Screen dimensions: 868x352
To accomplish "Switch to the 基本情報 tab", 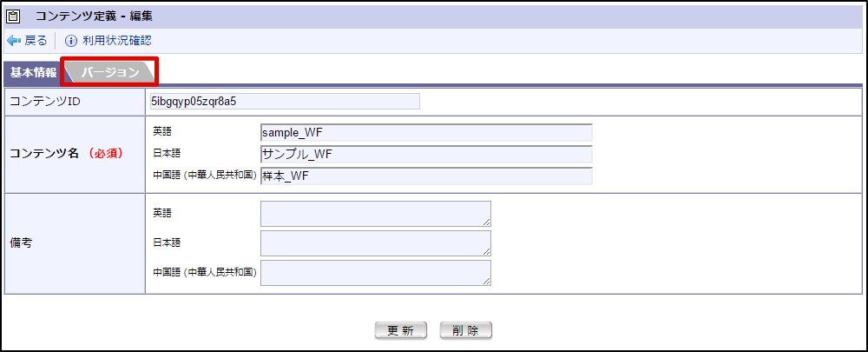I will [33, 72].
